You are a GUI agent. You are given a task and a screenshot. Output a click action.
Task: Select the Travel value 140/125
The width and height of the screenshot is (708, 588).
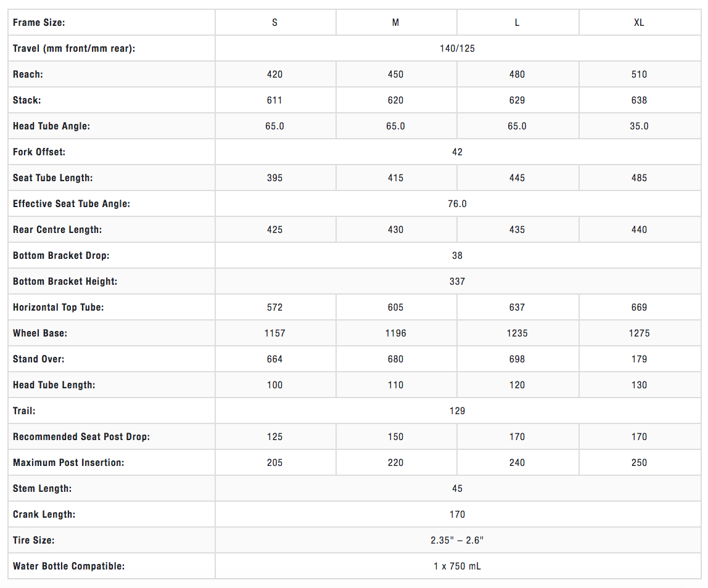[x=457, y=49]
